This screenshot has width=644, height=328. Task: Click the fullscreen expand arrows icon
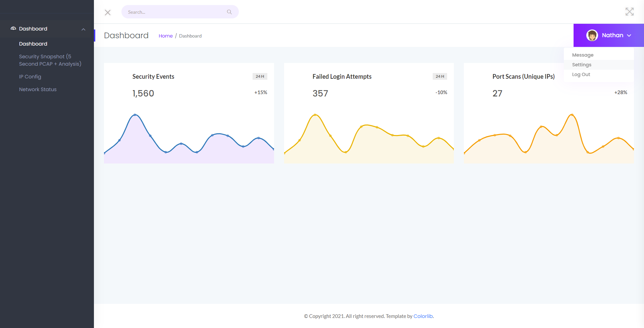[629, 12]
